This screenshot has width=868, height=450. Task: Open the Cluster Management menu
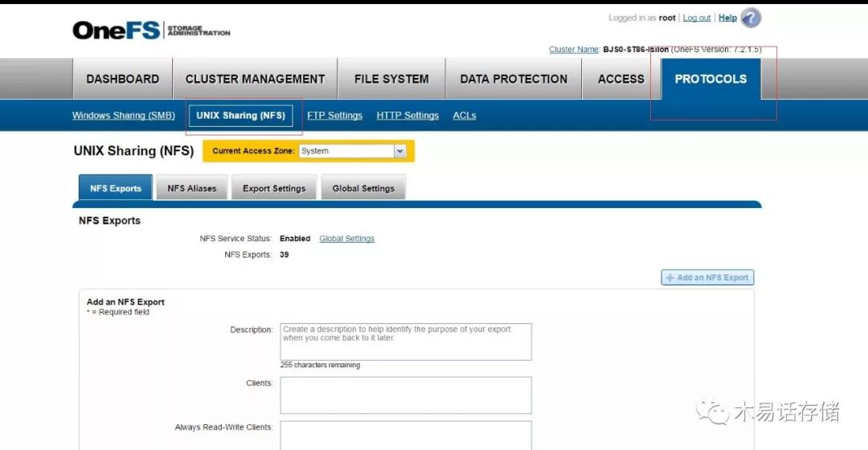tap(256, 79)
